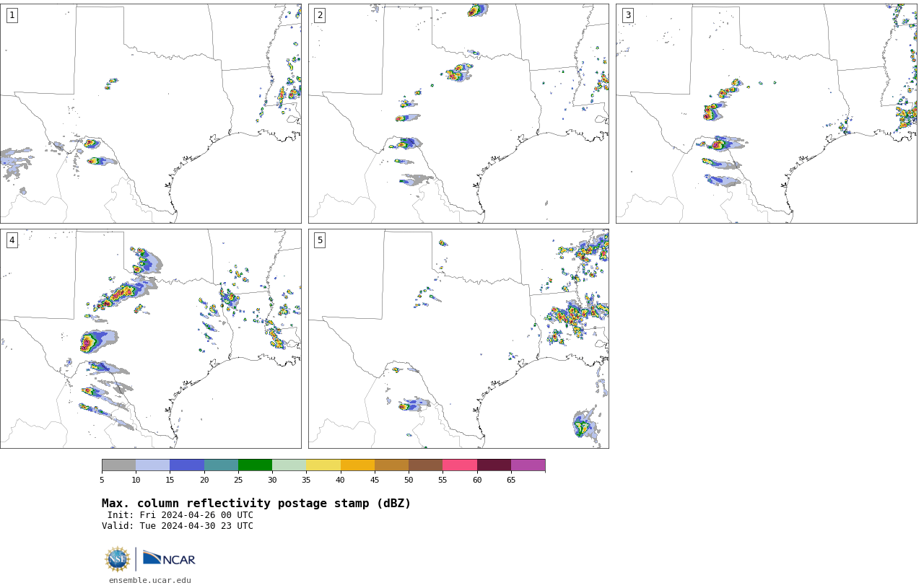Click the number 4 panel label
The image size is (924, 588).
(12, 240)
